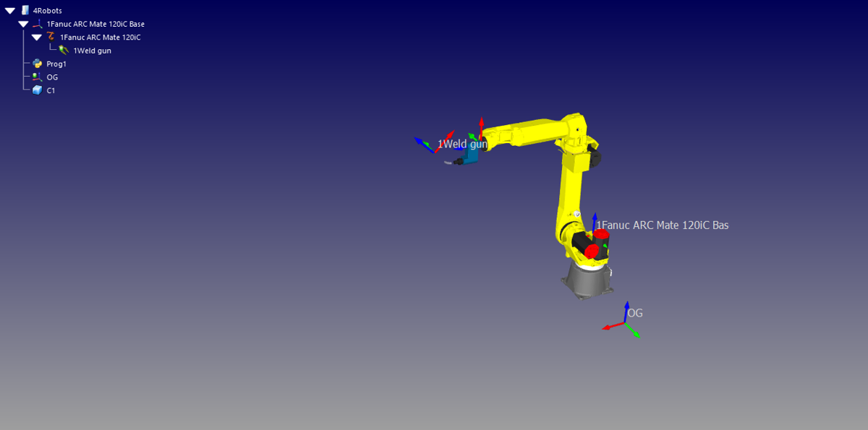Collapse the 1Fanuc ARC Mate 120iC robot node
Viewport: 868px width, 430px height.
[36, 37]
